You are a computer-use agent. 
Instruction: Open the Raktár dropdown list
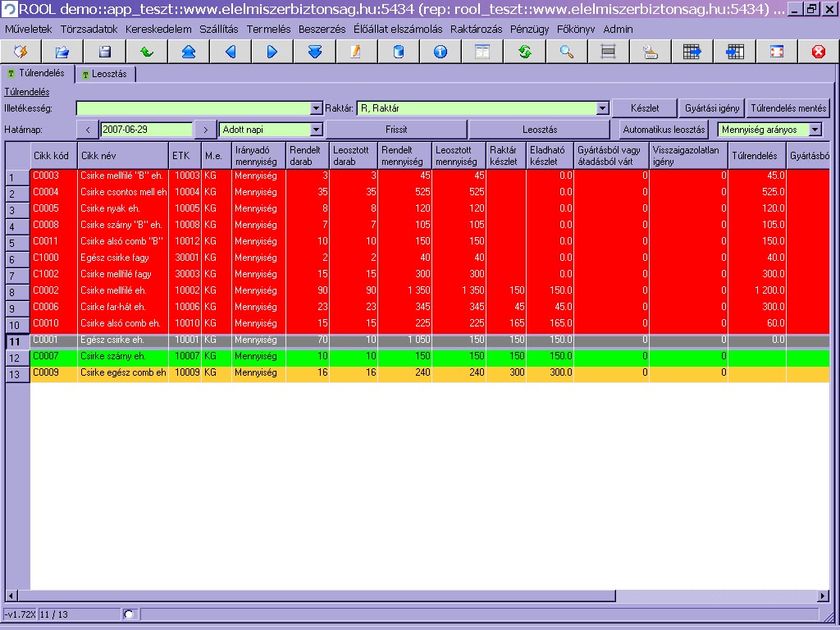coord(602,108)
